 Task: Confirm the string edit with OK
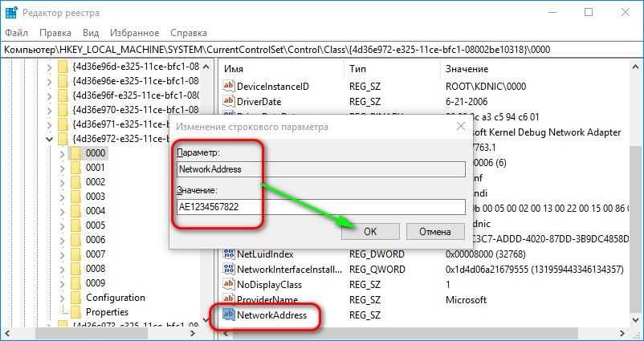370,231
